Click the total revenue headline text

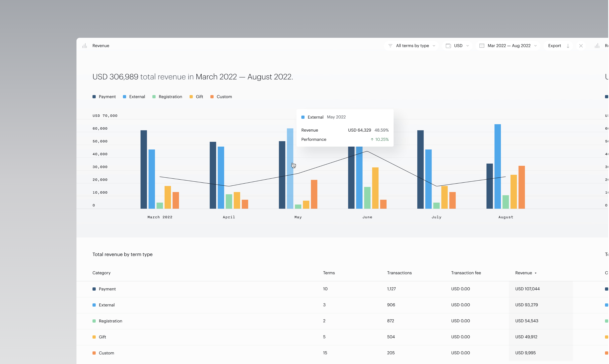pyautogui.click(x=193, y=77)
